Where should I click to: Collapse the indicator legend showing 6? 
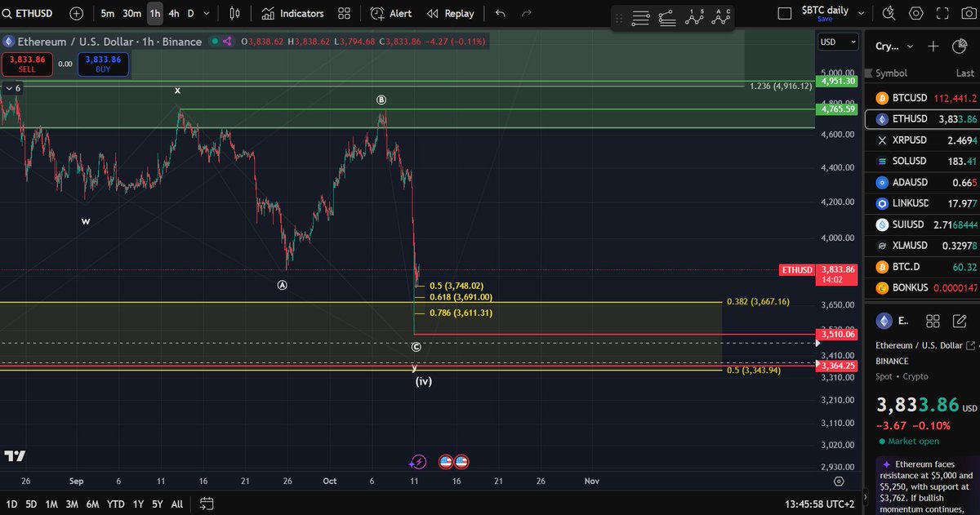[13, 88]
